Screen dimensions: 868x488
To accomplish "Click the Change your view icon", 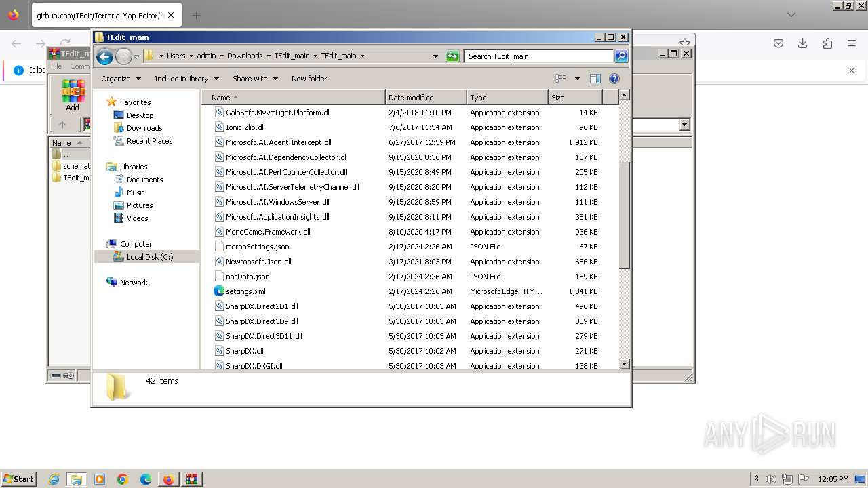I will 561,79.
